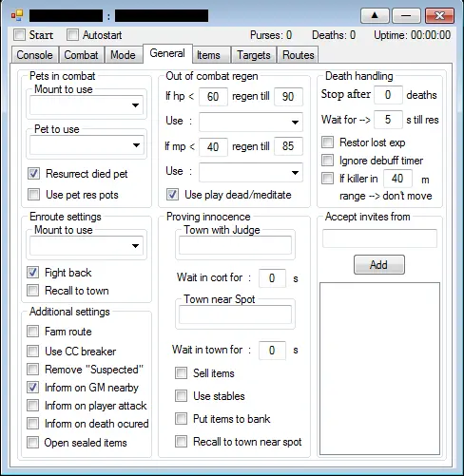Viewport: 464px width, 476px height.
Task: Open Pets in combat Mount to use dropdown
Action: 87,105
